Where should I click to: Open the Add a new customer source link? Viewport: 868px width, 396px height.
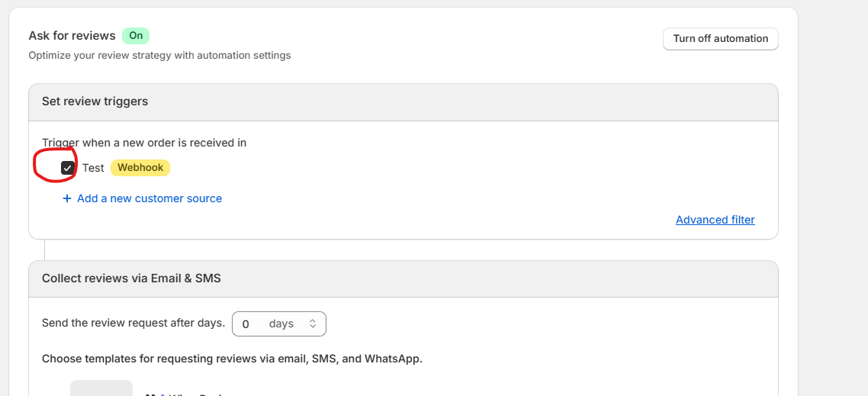click(x=149, y=198)
